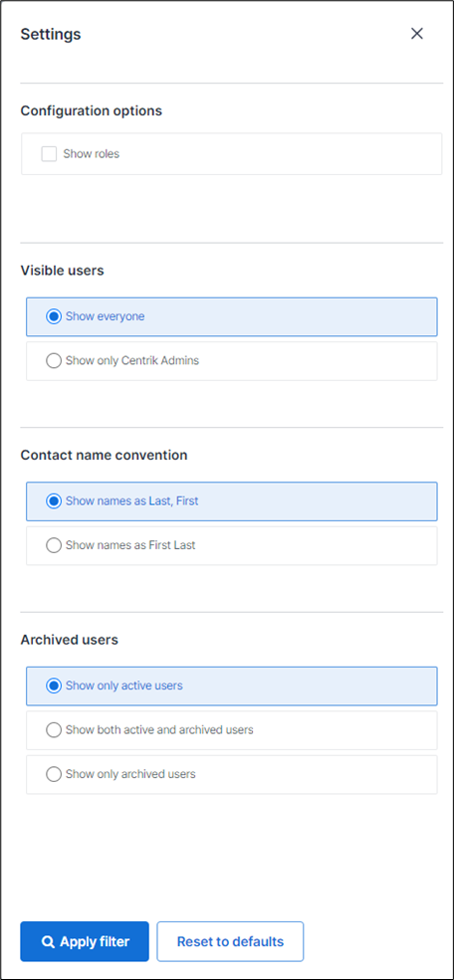This screenshot has height=980, width=454.
Task: Choose Show both active and archived users
Action: point(54,730)
